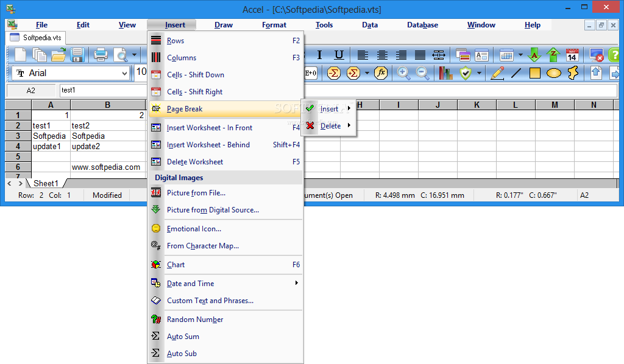Open the Arial font dropdown
The height and width of the screenshot is (364, 624).
coord(124,73)
